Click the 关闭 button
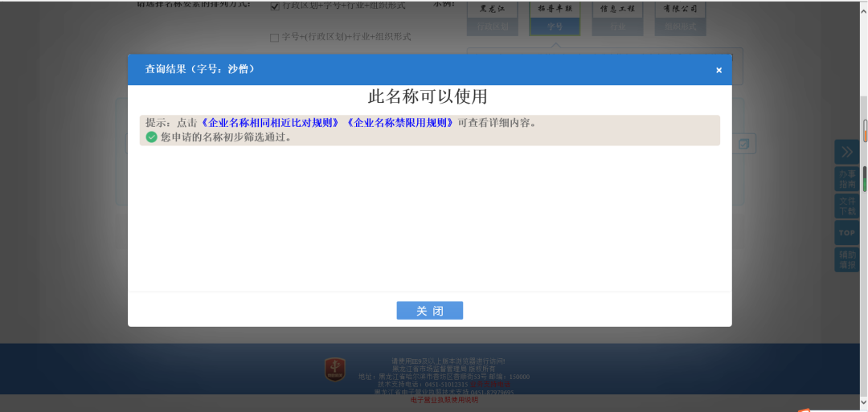Viewport: 868px width, 412px height. tap(429, 310)
